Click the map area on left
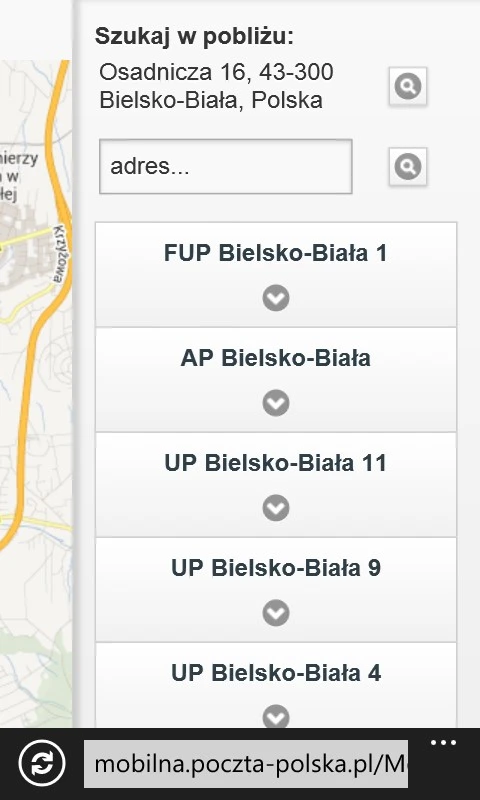The height and width of the screenshot is (800, 480). click(36, 394)
